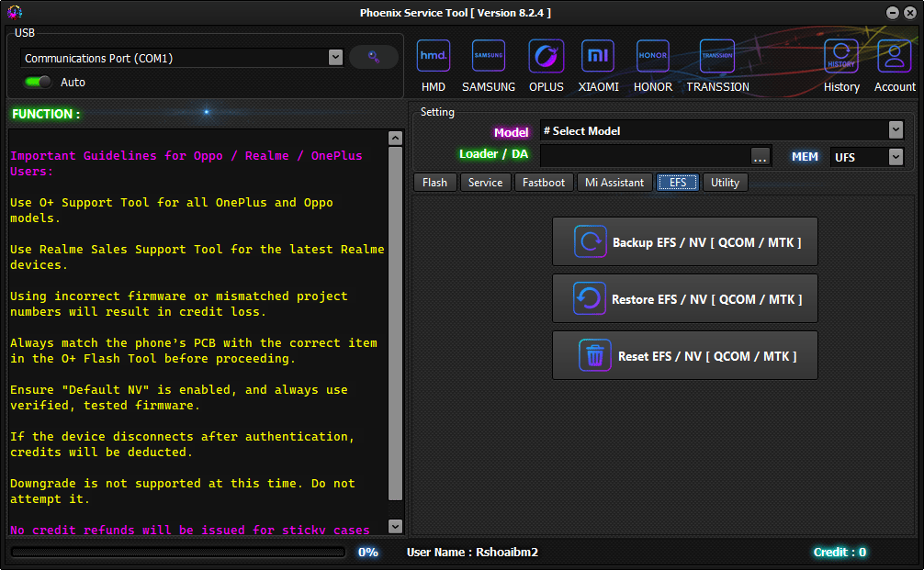Expand the MEM type UFS dropdown
Image resolution: width=924 pixels, height=570 pixels.
coord(896,157)
